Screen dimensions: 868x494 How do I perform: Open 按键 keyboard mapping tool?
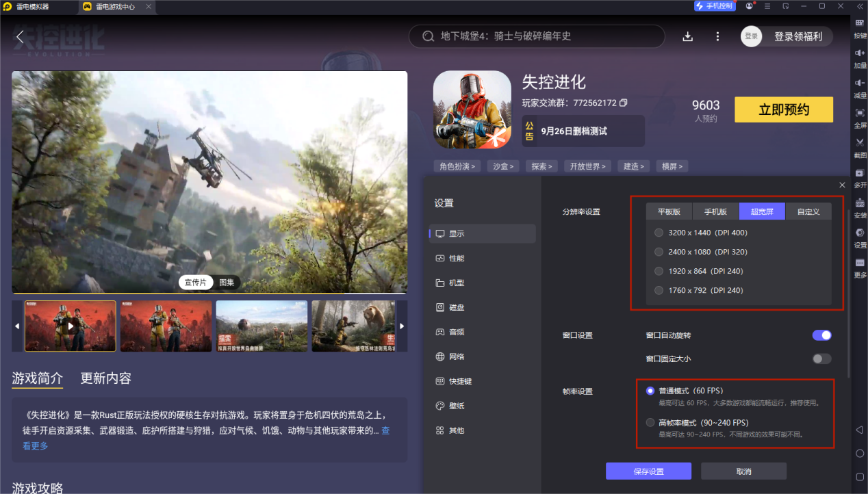click(x=860, y=28)
